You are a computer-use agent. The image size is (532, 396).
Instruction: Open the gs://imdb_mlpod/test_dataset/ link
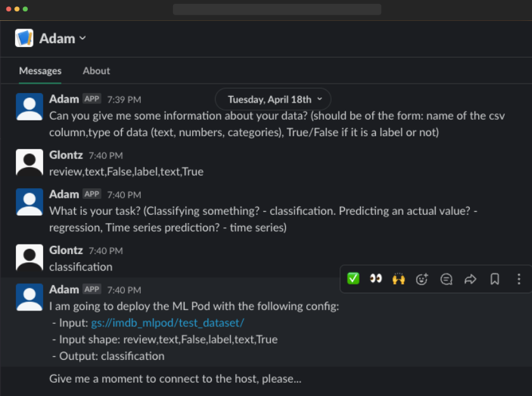click(x=167, y=323)
